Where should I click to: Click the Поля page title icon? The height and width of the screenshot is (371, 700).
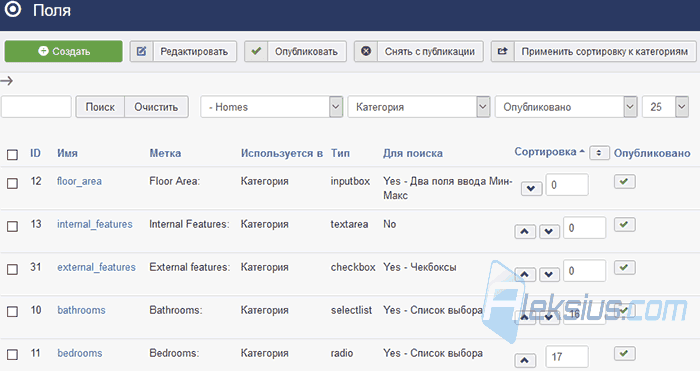click(13, 9)
